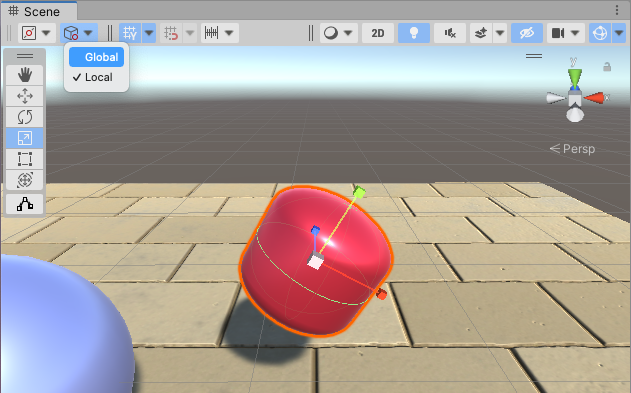631x393 pixels.
Task: Open pivot position dropdown arrow
Action: click(46, 33)
